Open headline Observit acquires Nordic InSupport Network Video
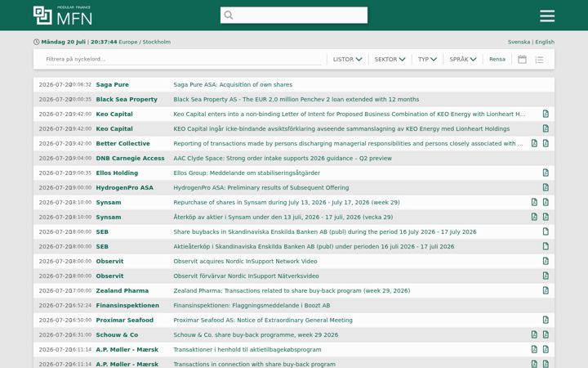This screenshot has height=368, width=588. [x=245, y=261]
